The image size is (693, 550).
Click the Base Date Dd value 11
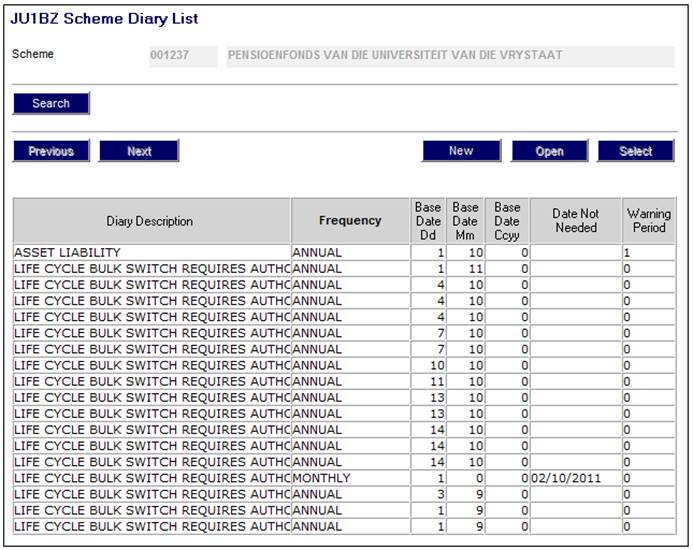click(x=428, y=382)
